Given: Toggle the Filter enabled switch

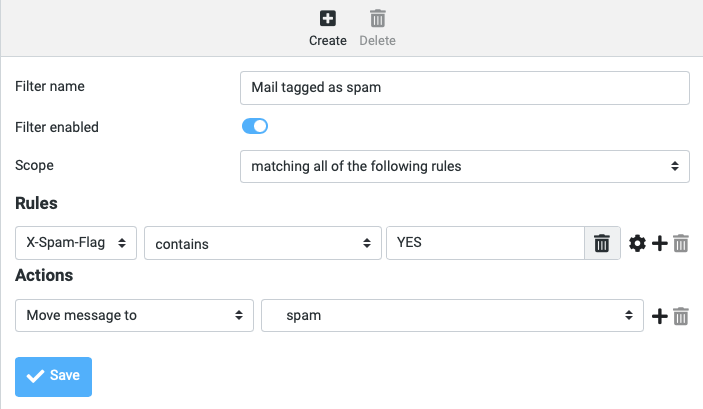Looking at the screenshot, I should coord(255,126).
